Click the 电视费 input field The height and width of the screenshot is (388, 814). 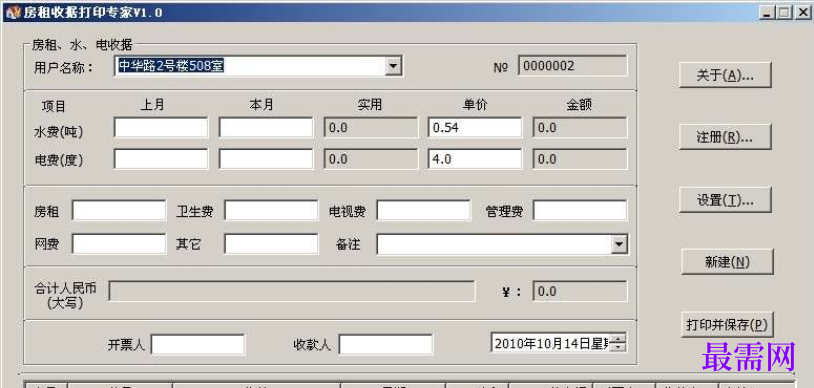pos(424,210)
